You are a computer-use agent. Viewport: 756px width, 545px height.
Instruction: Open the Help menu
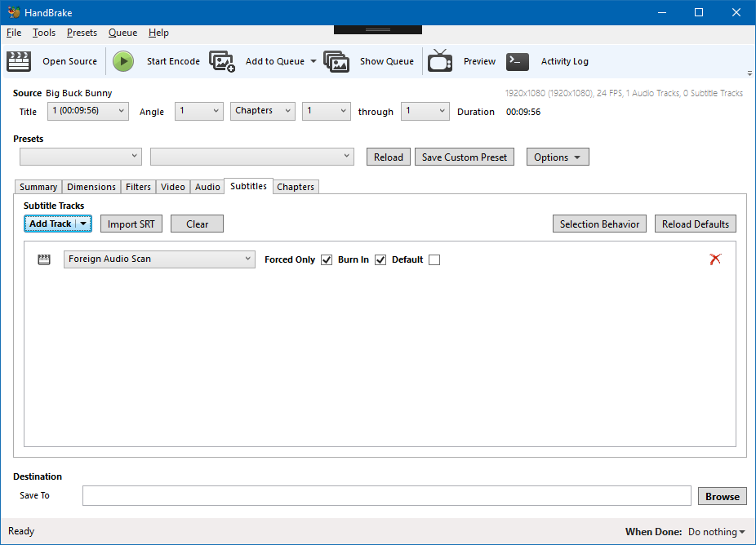pyautogui.click(x=158, y=33)
